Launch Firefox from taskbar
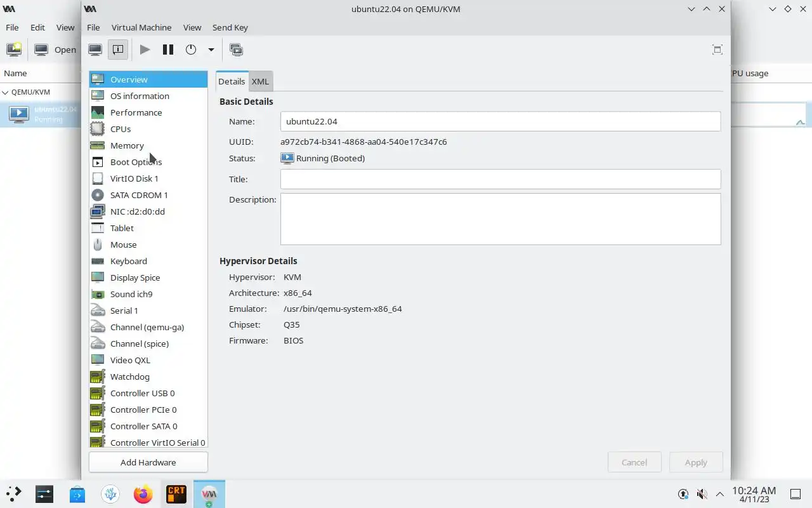This screenshot has width=812, height=508. point(143,493)
